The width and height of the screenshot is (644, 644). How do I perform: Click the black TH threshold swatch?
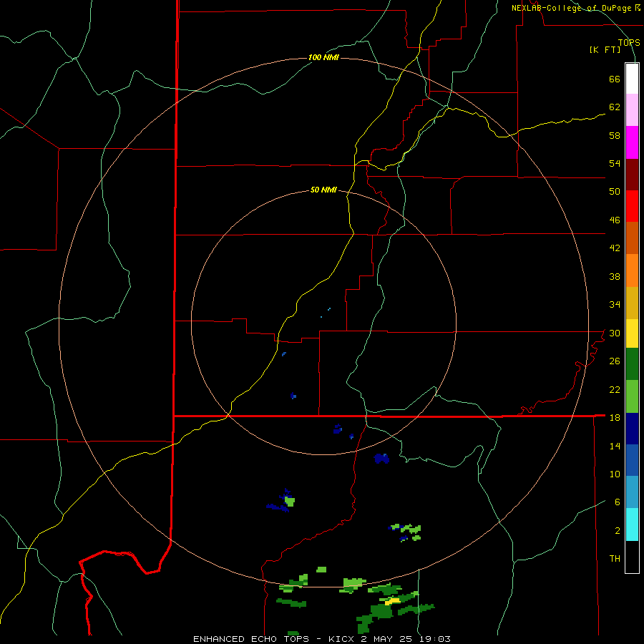pos(632,557)
